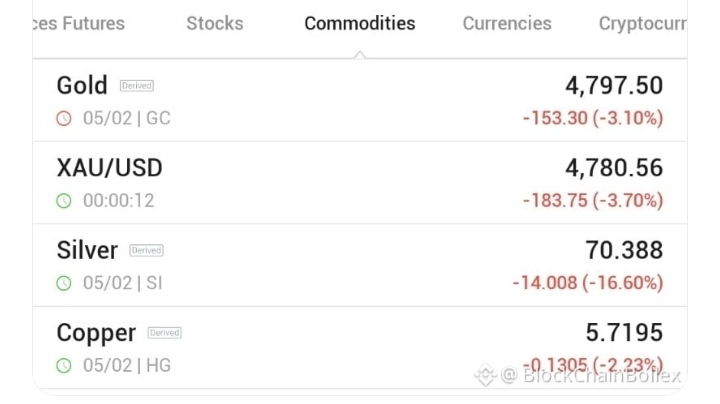Select the Commodities tab
Viewport: 720px width, 404px height.
[360, 23]
